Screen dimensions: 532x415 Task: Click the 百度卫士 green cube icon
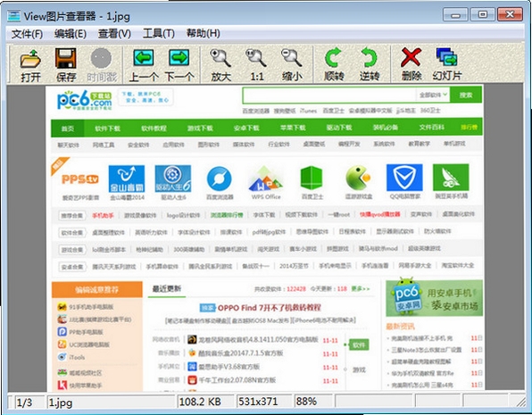[312, 178]
